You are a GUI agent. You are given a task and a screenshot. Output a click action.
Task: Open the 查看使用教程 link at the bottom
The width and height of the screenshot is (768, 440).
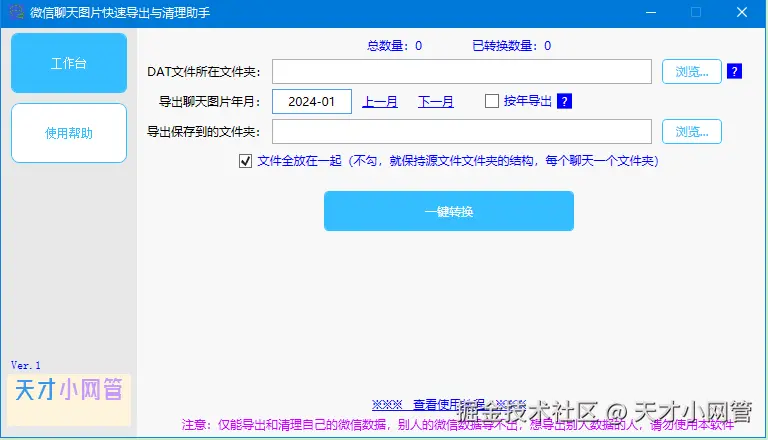tap(448, 405)
